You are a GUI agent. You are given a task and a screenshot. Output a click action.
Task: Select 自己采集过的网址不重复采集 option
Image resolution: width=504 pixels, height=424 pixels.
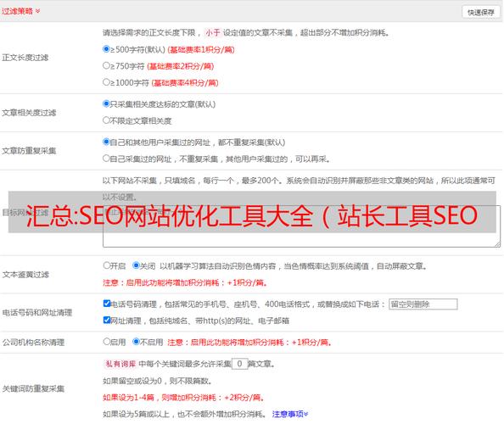(x=106, y=158)
